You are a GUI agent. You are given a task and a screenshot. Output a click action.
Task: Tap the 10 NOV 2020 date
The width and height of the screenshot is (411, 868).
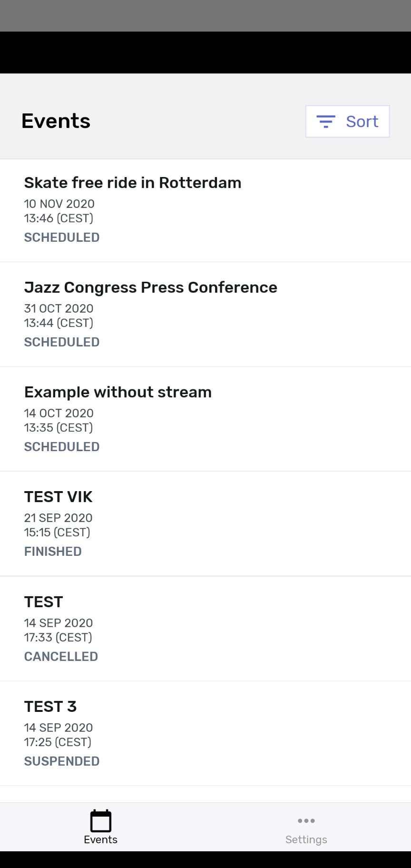point(59,204)
